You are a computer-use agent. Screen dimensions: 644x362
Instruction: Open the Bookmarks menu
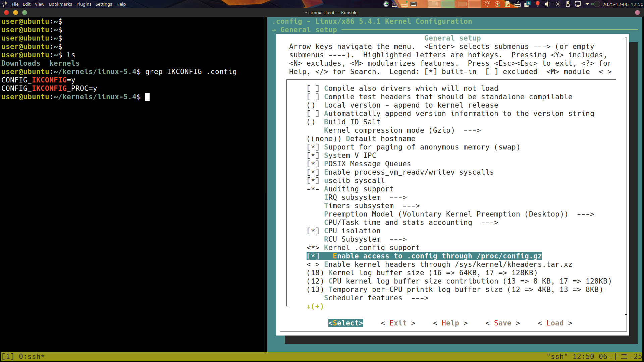coord(60,4)
